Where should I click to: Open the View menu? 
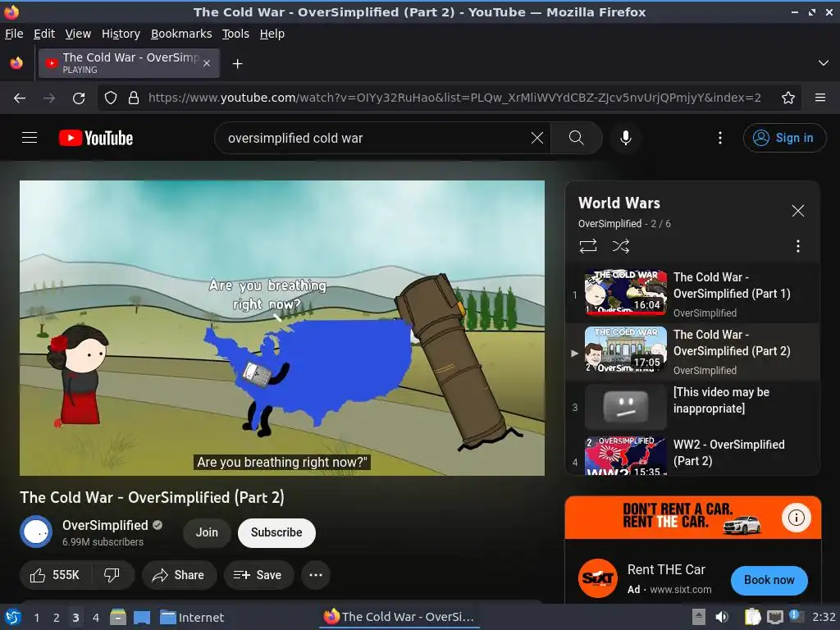click(x=78, y=34)
